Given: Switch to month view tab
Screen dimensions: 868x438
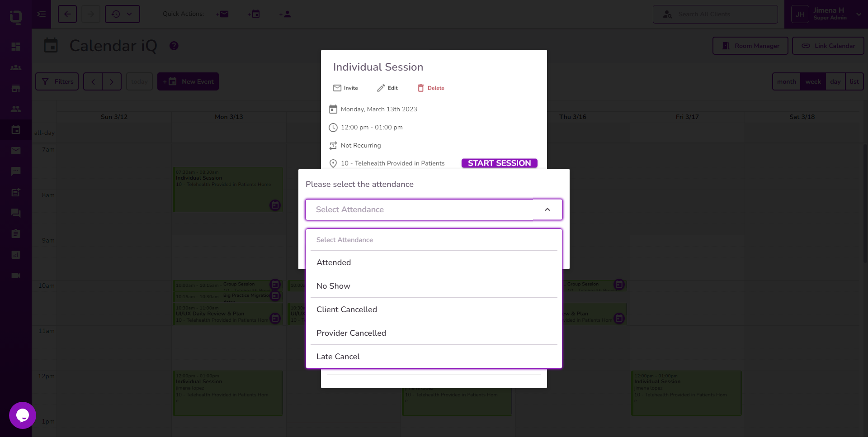Looking at the screenshot, I should point(787,81).
